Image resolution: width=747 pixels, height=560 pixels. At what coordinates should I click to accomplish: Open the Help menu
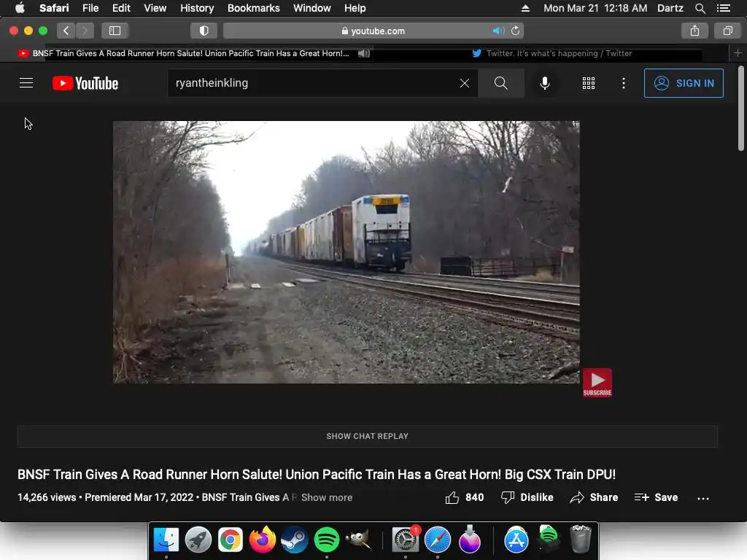tap(355, 8)
